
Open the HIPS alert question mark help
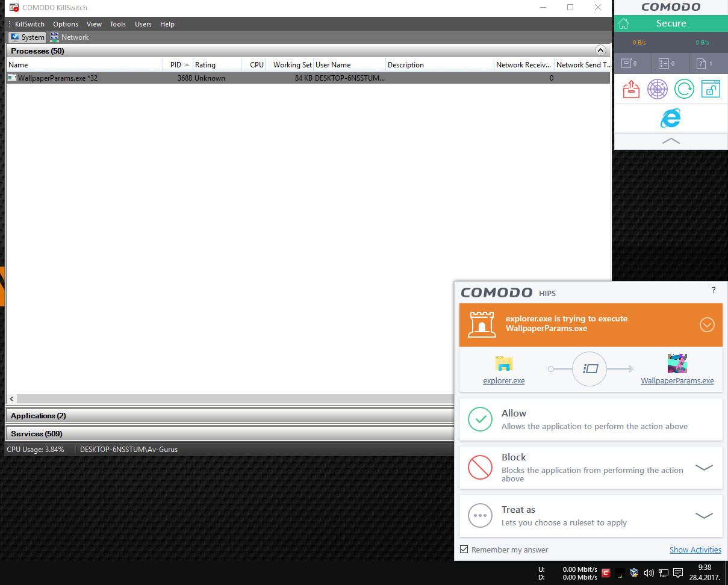714,290
